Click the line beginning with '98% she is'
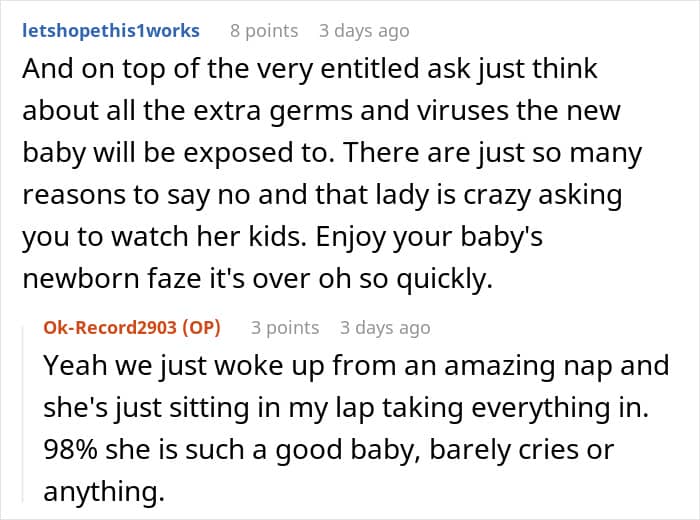 pos(329,450)
